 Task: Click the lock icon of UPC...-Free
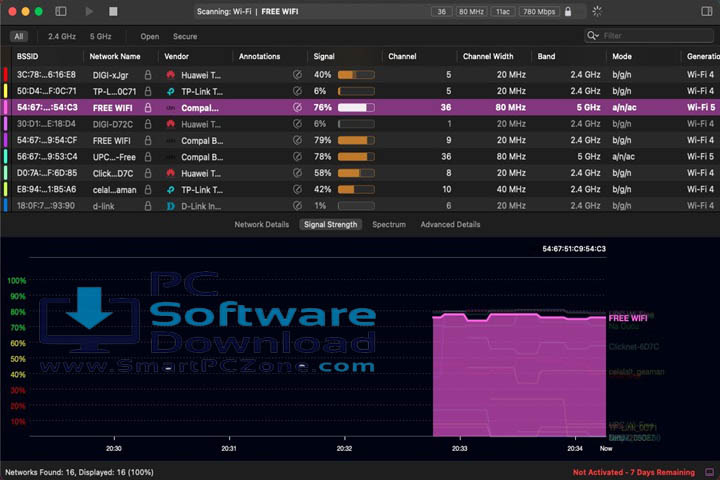148,157
